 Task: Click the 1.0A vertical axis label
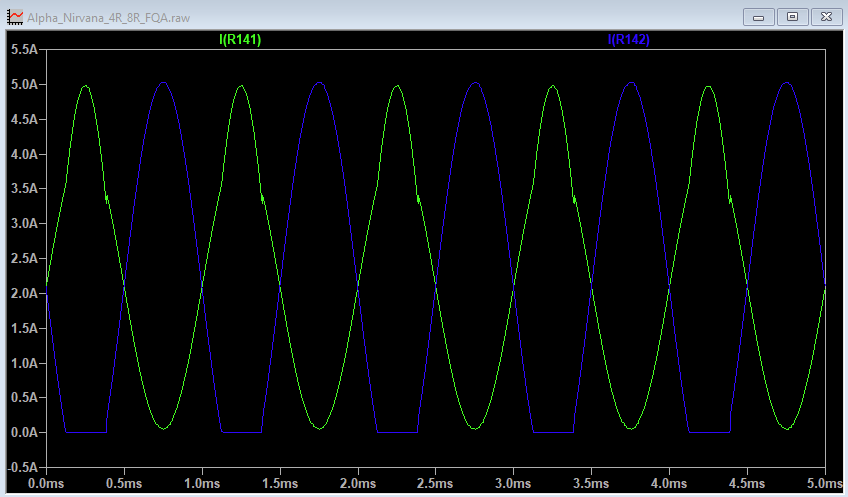(24, 363)
